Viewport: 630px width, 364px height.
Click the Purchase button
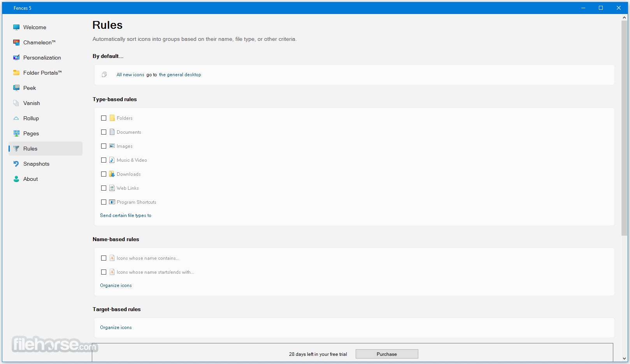pyautogui.click(x=387, y=354)
